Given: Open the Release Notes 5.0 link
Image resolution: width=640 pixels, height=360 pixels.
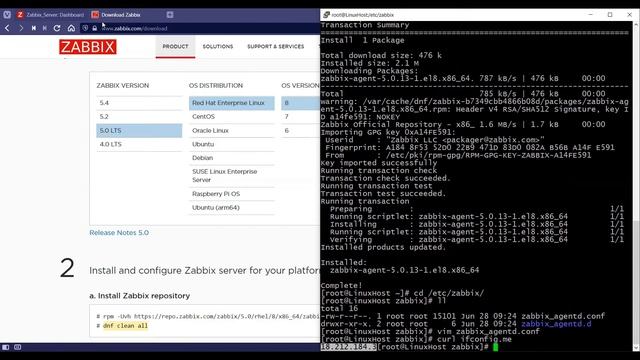Looking at the screenshot, I should (119, 233).
